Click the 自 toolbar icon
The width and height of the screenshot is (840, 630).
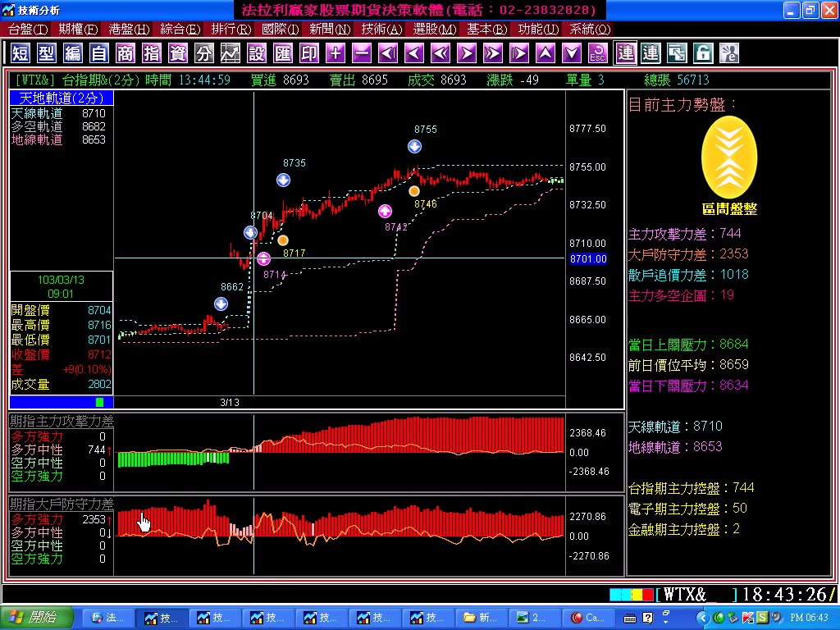[99, 53]
